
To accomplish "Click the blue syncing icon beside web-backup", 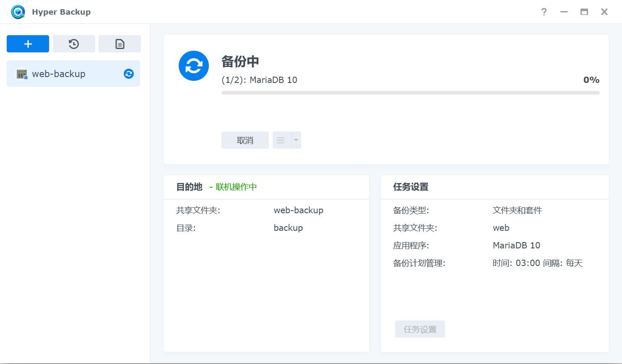I will 128,74.
